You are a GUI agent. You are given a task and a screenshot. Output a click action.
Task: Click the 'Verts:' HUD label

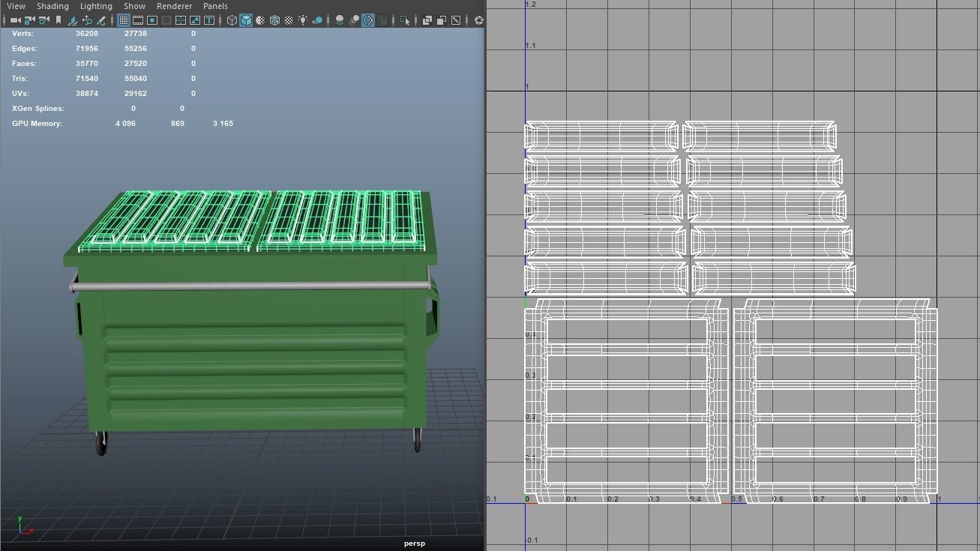[22, 34]
